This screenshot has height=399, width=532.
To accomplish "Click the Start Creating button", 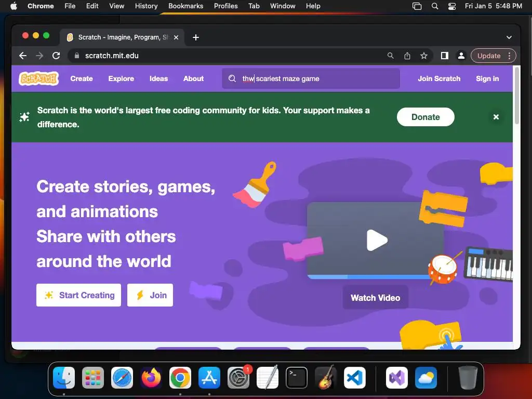I will 79,295.
